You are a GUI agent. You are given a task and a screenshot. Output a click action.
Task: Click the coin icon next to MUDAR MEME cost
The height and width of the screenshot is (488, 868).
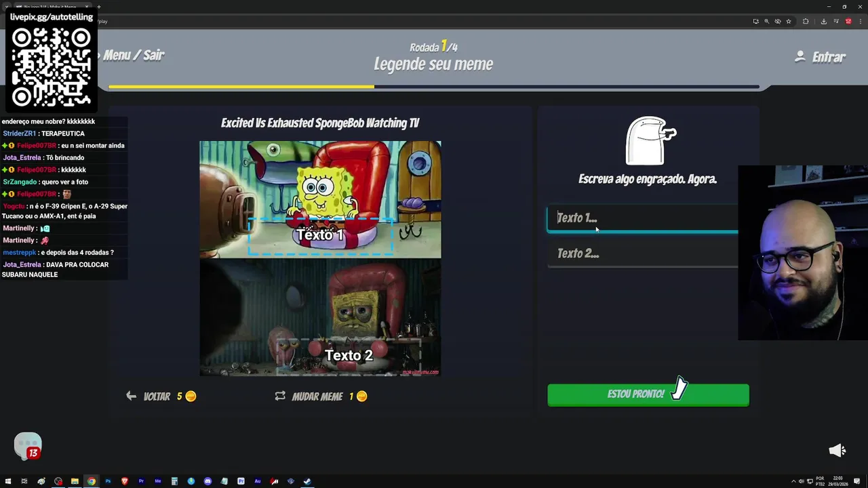[x=361, y=396]
